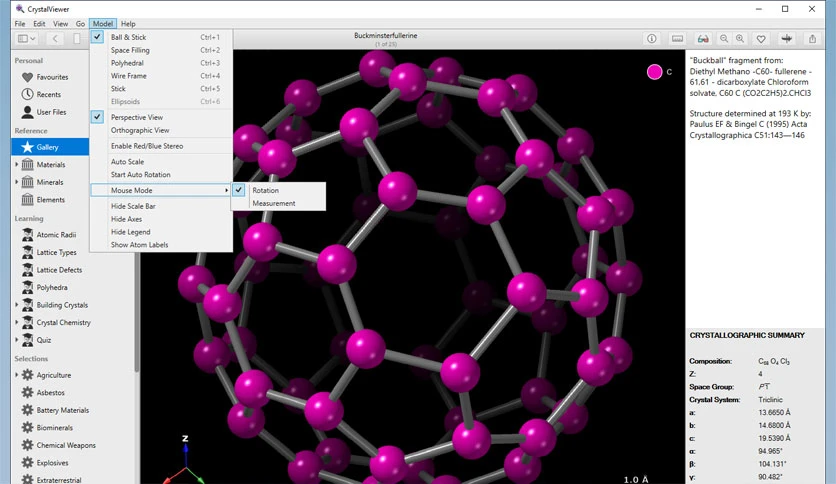Image resolution: width=836 pixels, height=484 pixels.
Task: Click the magenta carbon legend swatch
Action: [655, 72]
